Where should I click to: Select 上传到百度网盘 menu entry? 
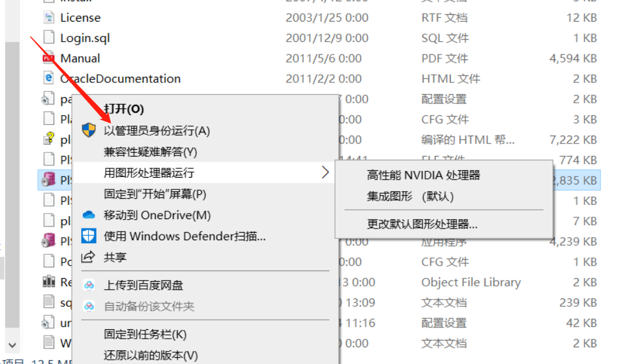tap(144, 285)
